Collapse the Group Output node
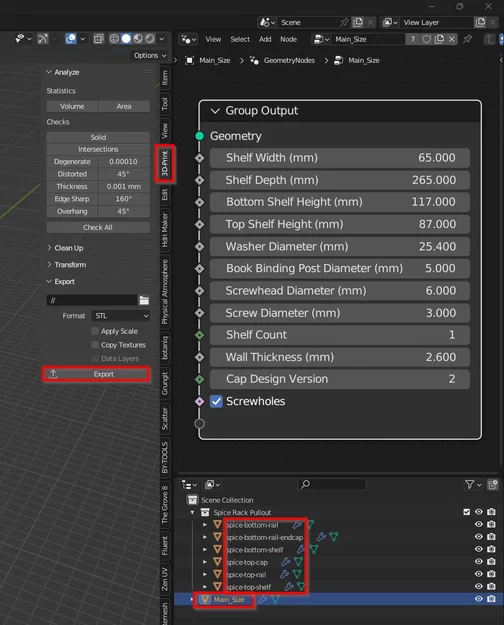Viewport: 504px width, 625px height. point(215,111)
